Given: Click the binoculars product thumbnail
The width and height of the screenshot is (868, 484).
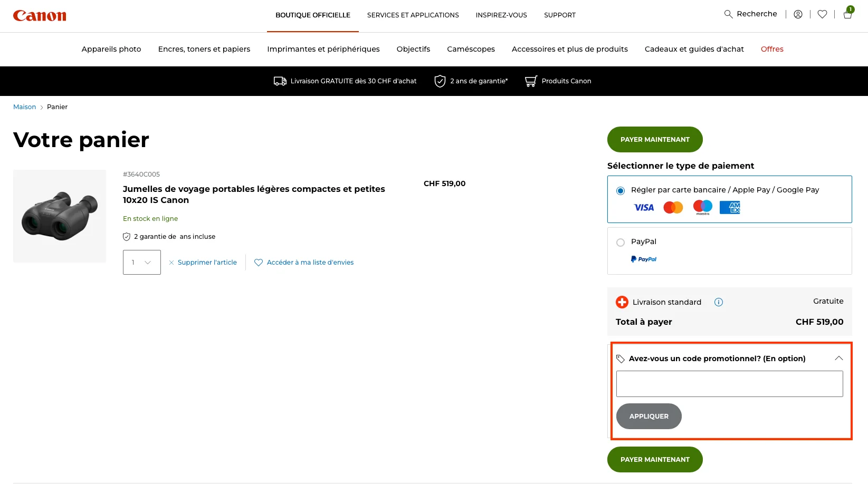Looking at the screenshot, I should coord(59,216).
